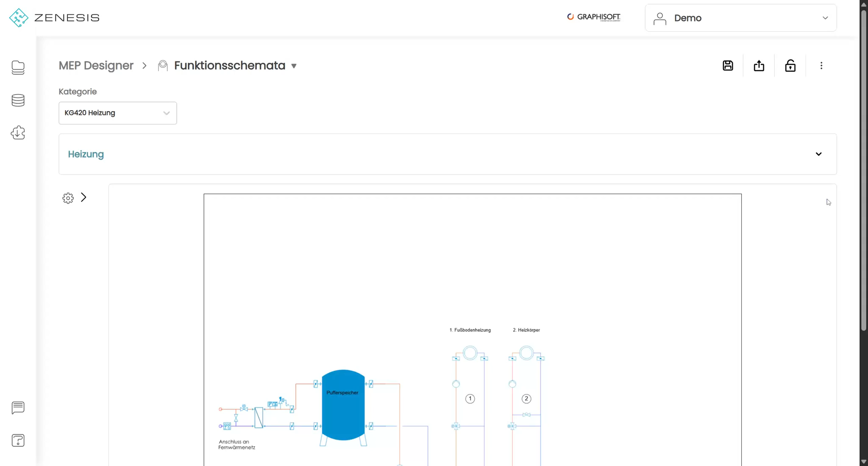
Task: Go to MEP Designer breadcrumb
Action: point(96,66)
